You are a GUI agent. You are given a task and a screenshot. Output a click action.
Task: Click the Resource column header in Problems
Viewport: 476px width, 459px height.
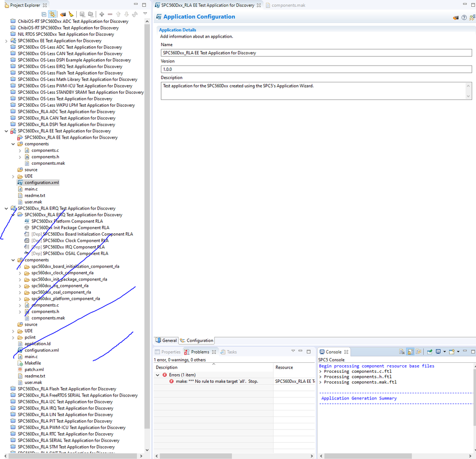pos(294,368)
